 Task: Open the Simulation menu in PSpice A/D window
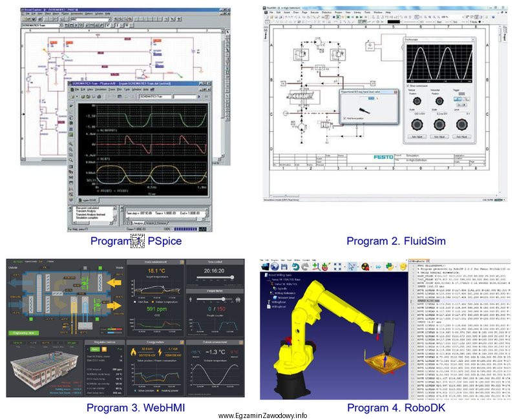coord(101,89)
